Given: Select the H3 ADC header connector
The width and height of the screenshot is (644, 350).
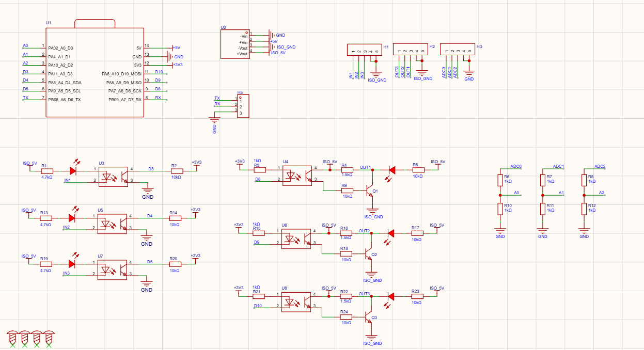Looking at the screenshot, I should pyautogui.click(x=458, y=50).
